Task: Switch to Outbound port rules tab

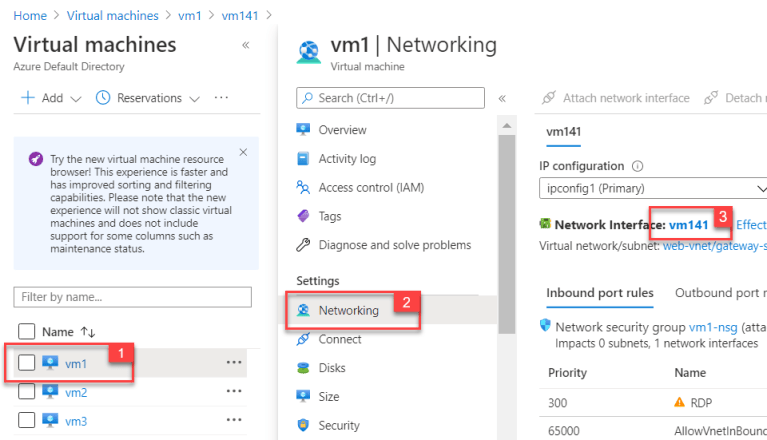Action: click(721, 293)
